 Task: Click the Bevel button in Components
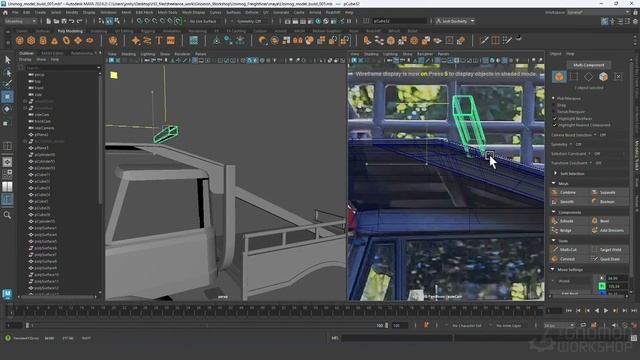click(610, 221)
